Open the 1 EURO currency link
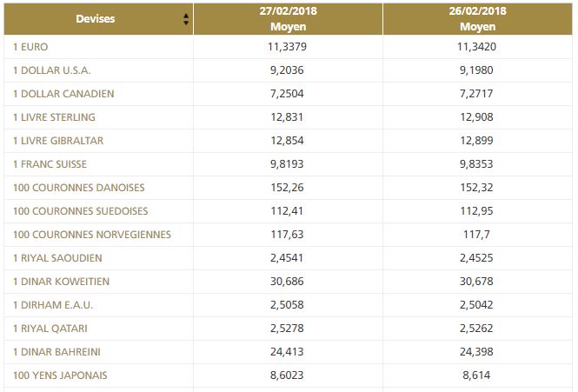This screenshot has width=578, height=392. pos(31,47)
